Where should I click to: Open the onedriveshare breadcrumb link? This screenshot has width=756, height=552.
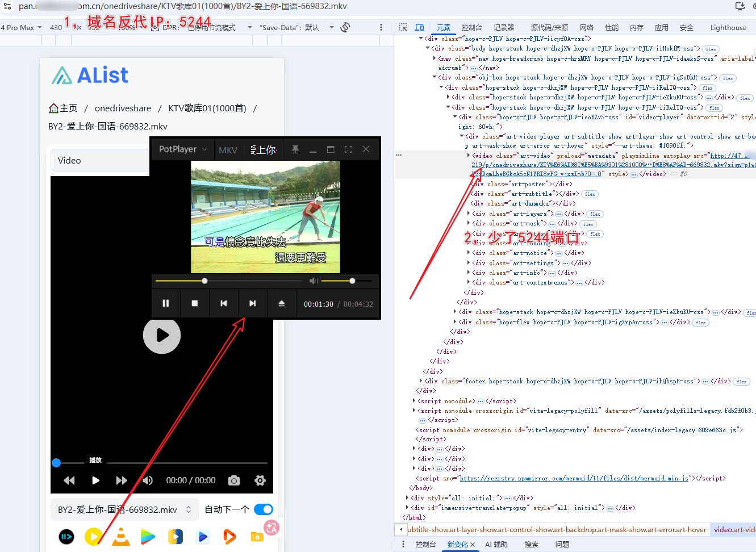pos(123,108)
